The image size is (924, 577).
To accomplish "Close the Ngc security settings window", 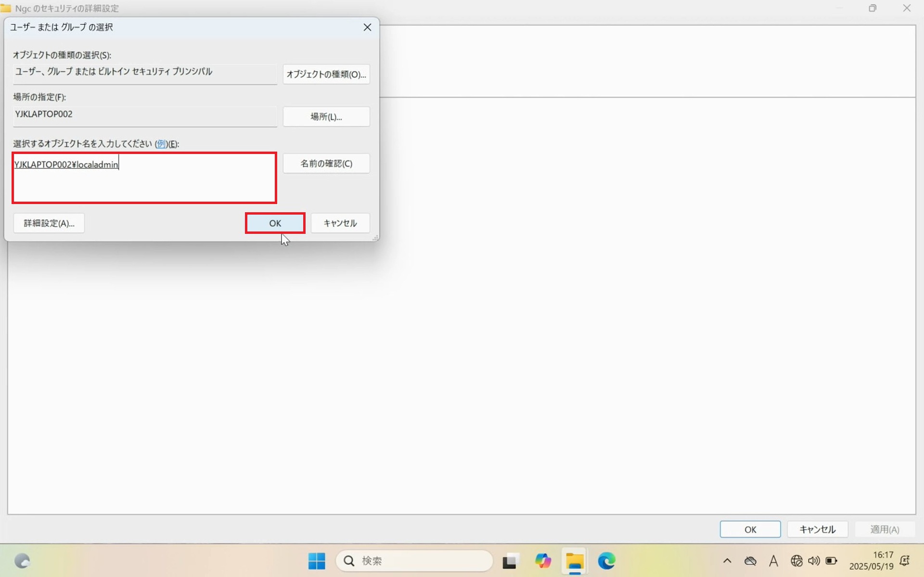I will (907, 8).
